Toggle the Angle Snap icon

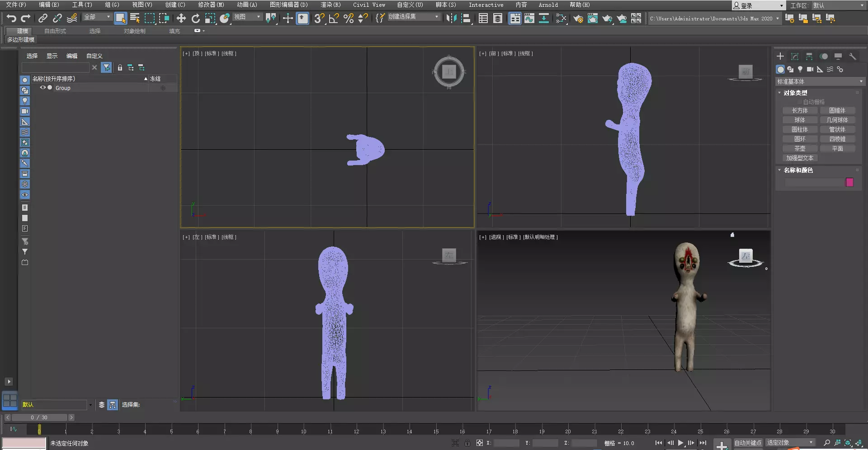pos(334,18)
